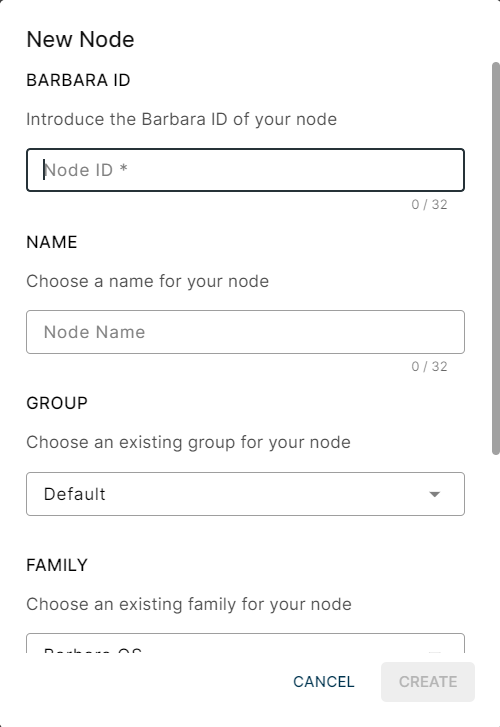This screenshot has height=727, width=500.
Task: Click the Node ID character counter '0 / 32'
Action: click(429, 204)
